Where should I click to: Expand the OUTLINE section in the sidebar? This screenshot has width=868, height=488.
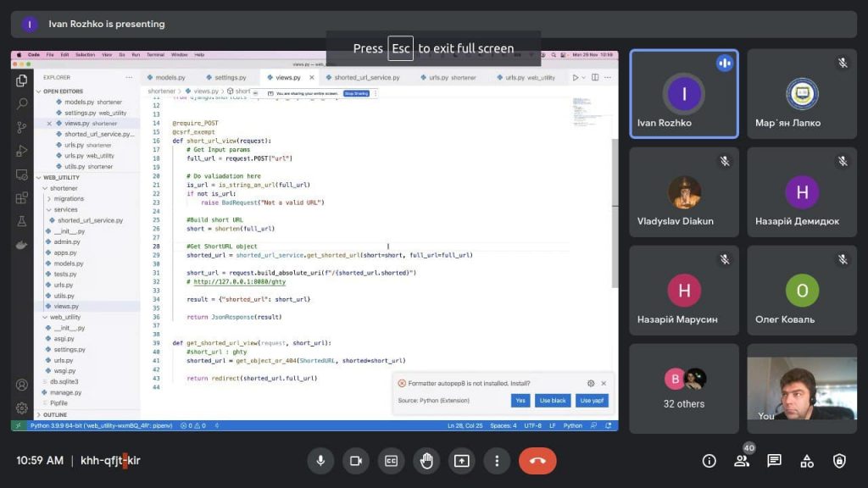coord(54,414)
